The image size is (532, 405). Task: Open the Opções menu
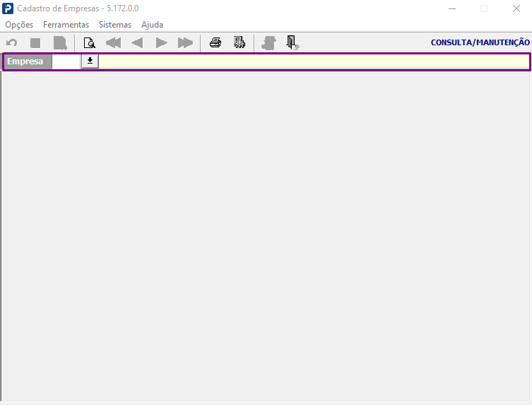(19, 25)
